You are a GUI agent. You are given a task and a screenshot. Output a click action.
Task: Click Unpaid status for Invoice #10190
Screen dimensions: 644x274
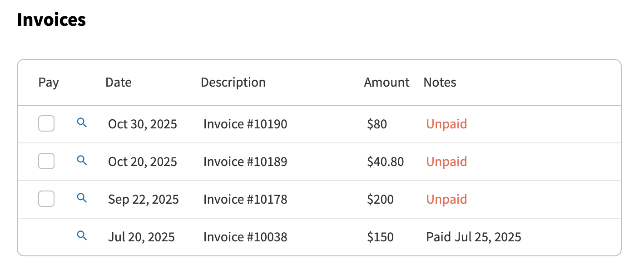click(446, 124)
